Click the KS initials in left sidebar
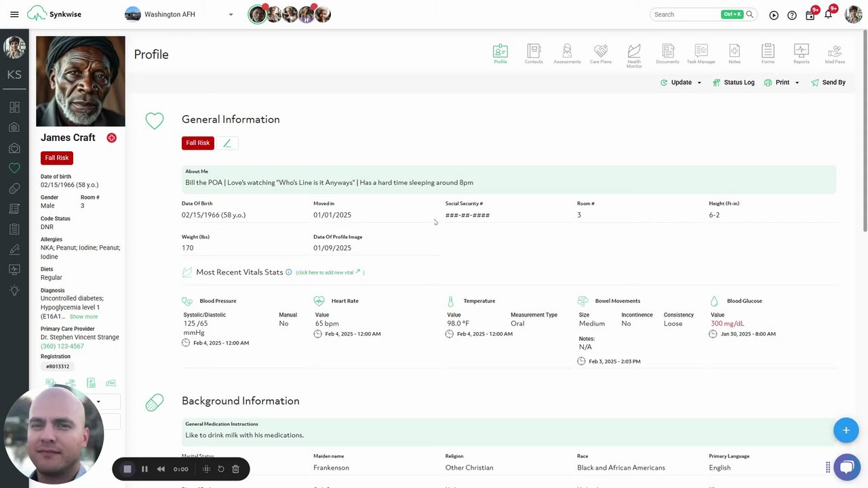The height and width of the screenshot is (488, 868). click(14, 75)
